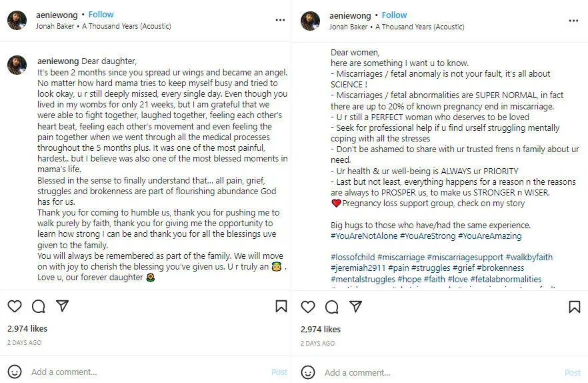The height and width of the screenshot is (383, 588).
Task: Like the right post with heart icon
Action: click(308, 306)
